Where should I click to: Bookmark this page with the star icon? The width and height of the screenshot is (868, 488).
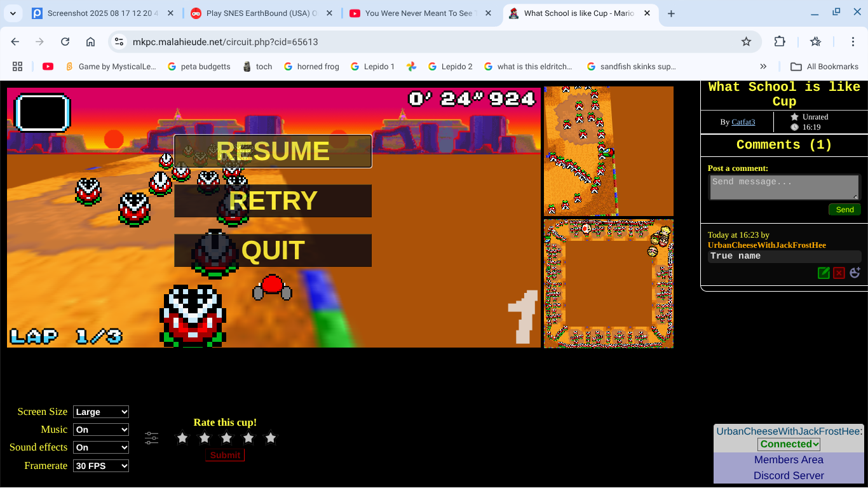(x=746, y=42)
